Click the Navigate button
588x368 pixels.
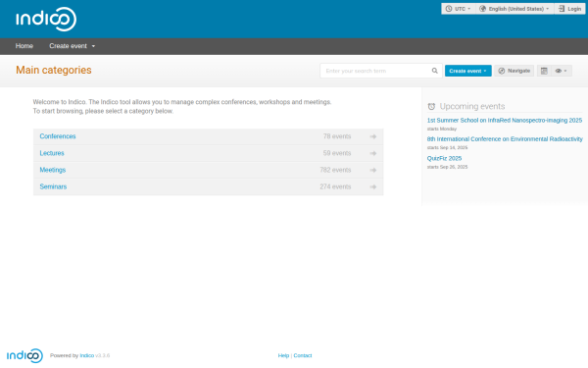pos(514,71)
